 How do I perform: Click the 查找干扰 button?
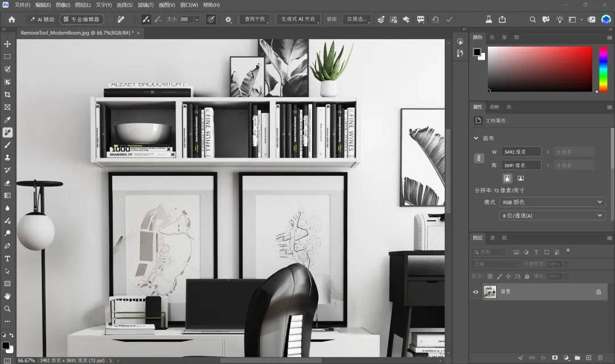(255, 19)
